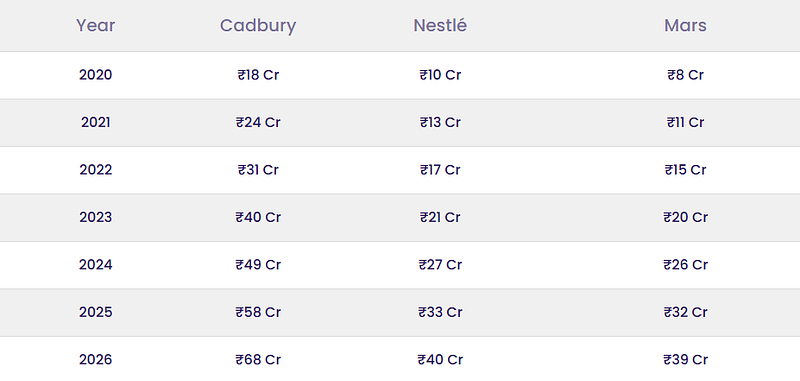Click Nestlé value ₹27 Cr
The image size is (800, 381).
pos(440,265)
